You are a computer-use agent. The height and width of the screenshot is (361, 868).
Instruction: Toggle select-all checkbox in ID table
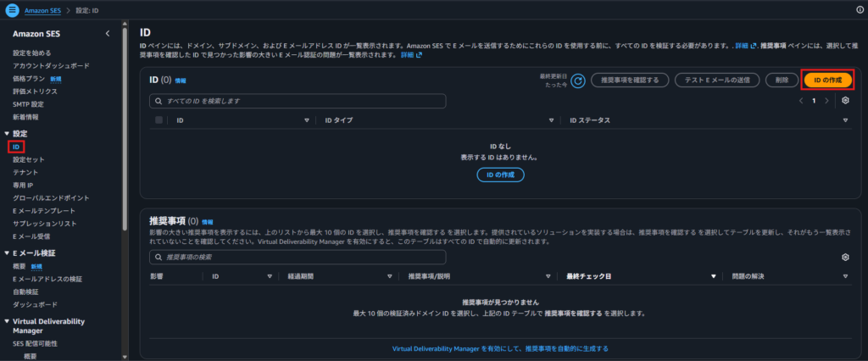click(x=159, y=120)
